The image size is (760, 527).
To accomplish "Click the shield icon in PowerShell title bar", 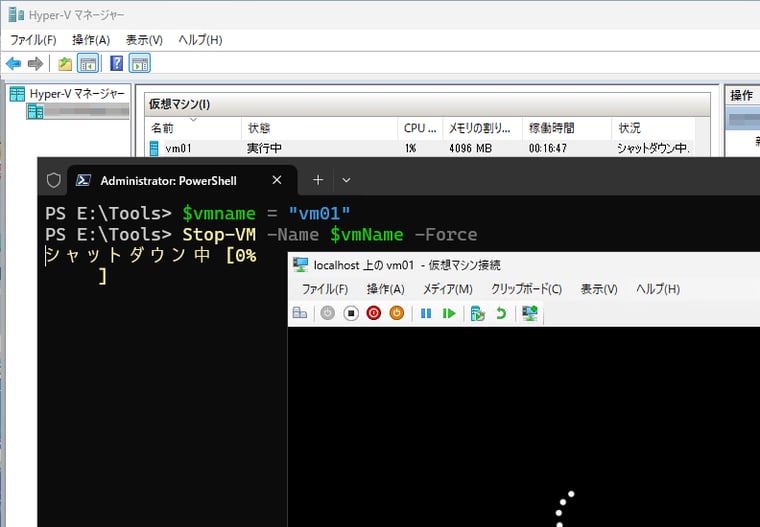I will 54,180.
